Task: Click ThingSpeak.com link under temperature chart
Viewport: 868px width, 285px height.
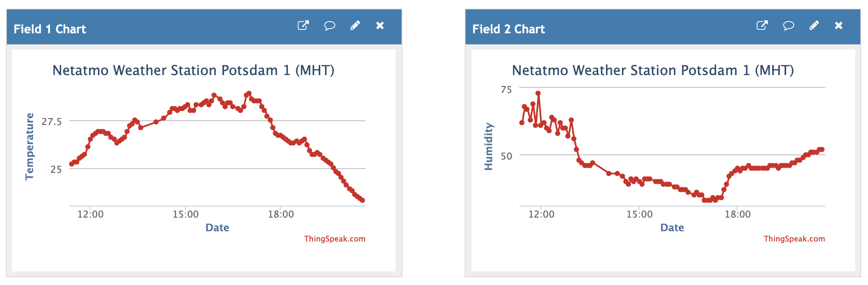Action: point(335,239)
